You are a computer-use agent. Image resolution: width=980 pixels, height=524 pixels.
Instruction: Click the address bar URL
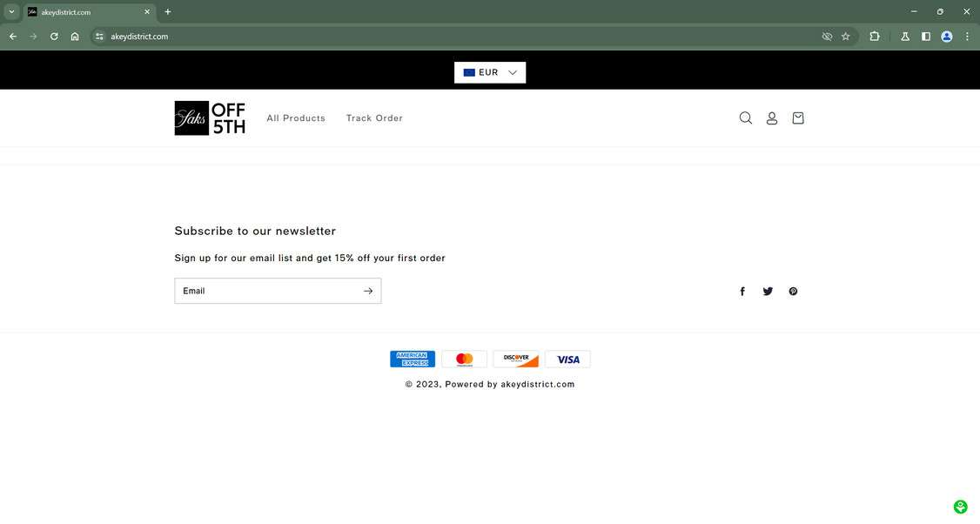point(139,37)
